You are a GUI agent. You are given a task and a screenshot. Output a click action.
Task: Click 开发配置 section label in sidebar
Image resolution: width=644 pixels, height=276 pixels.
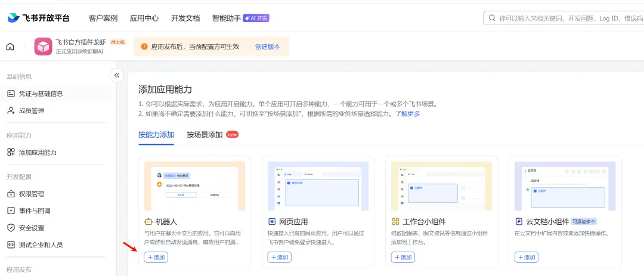[x=19, y=177]
